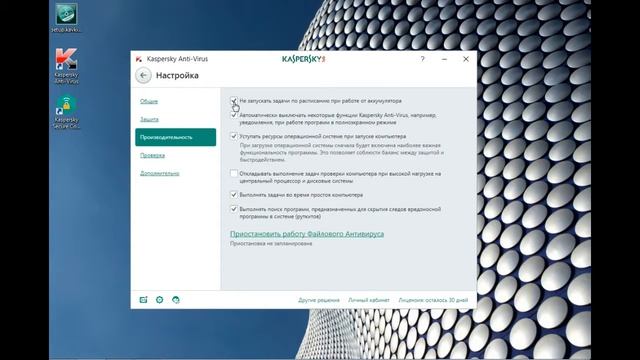The height and width of the screenshot is (360, 640).
Task: Open the setup kav installer desktop icon
Action: click(x=66, y=18)
